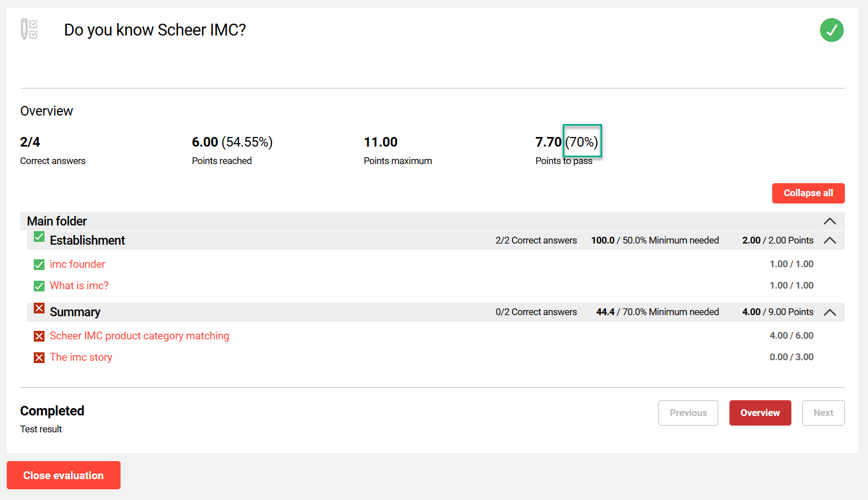Open the What is imc? question
The width and height of the screenshot is (868, 500).
(x=79, y=285)
